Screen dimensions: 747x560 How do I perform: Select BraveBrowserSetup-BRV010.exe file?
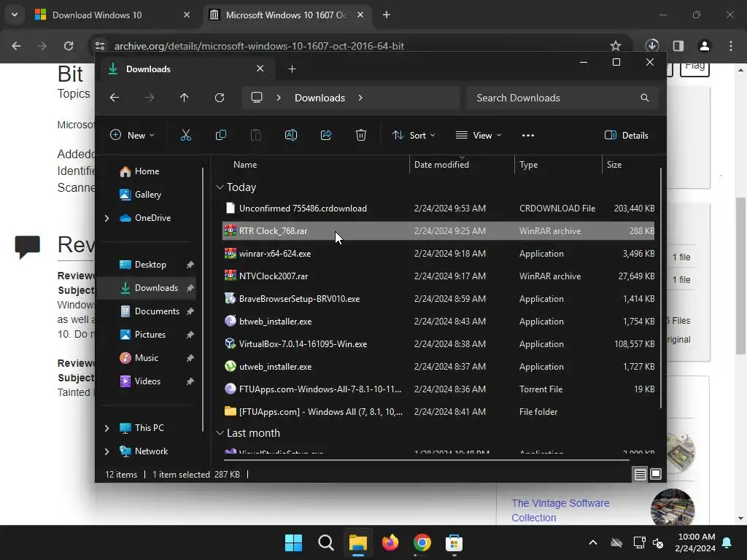coord(438,299)
